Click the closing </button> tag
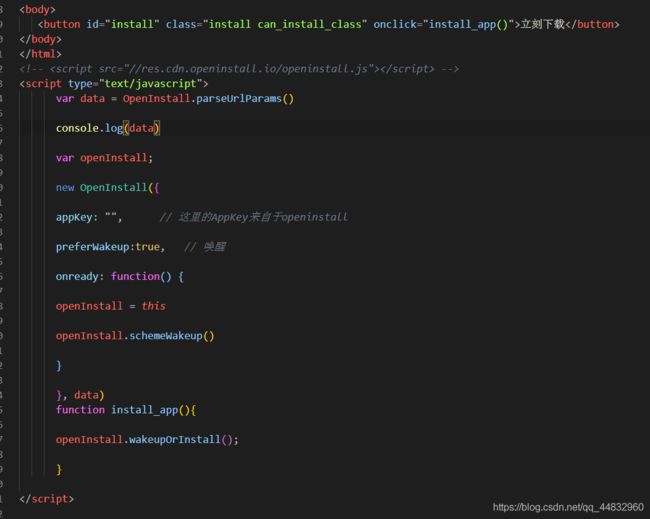The image size is (650, 519). tap(592, 24)
